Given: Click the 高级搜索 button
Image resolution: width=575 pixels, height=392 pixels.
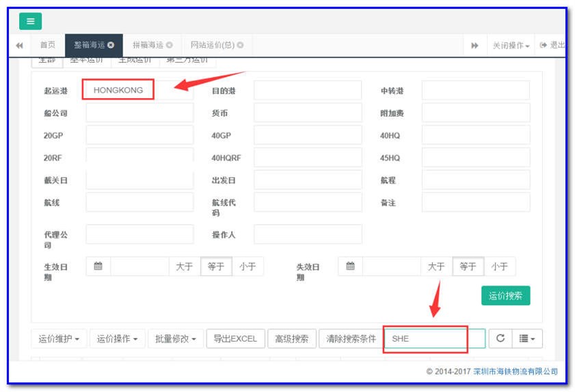Looking at the screenshot, I should click(x=292, y=339).
